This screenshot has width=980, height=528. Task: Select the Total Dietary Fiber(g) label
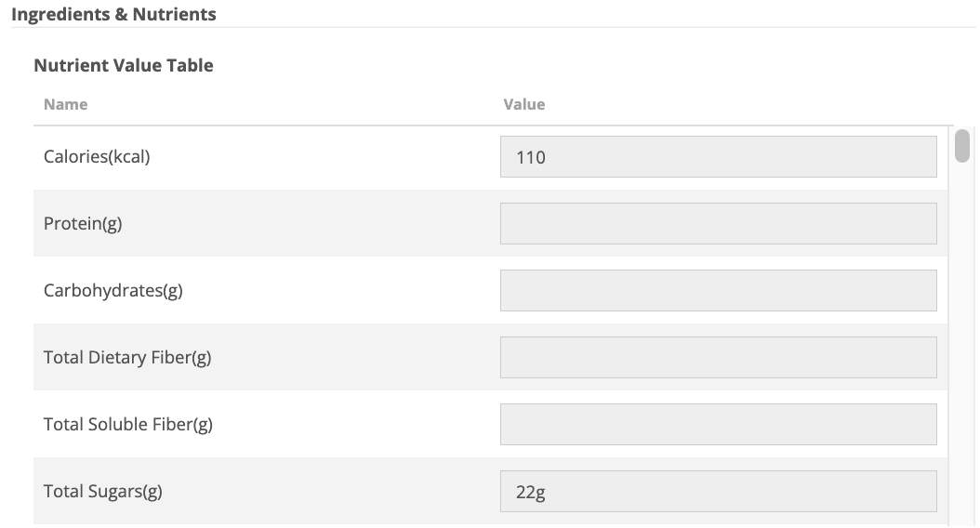pyautogui.click(x=127, y=358)
